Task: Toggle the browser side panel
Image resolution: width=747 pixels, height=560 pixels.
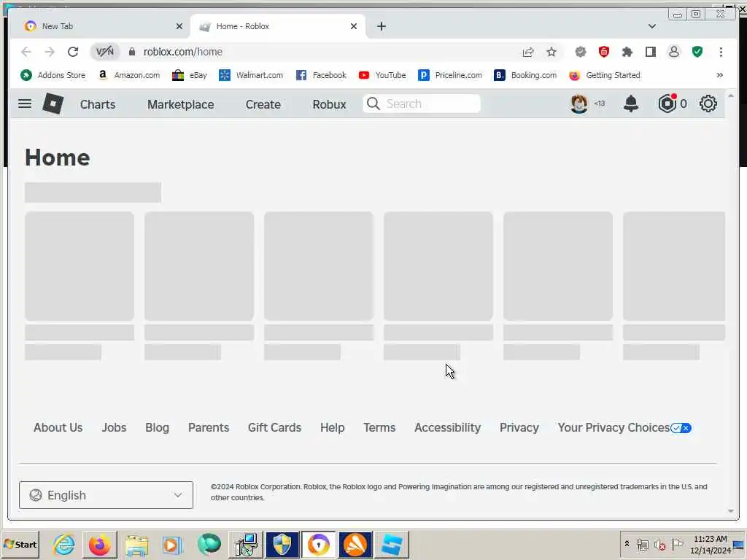Action: pos(650,52)
